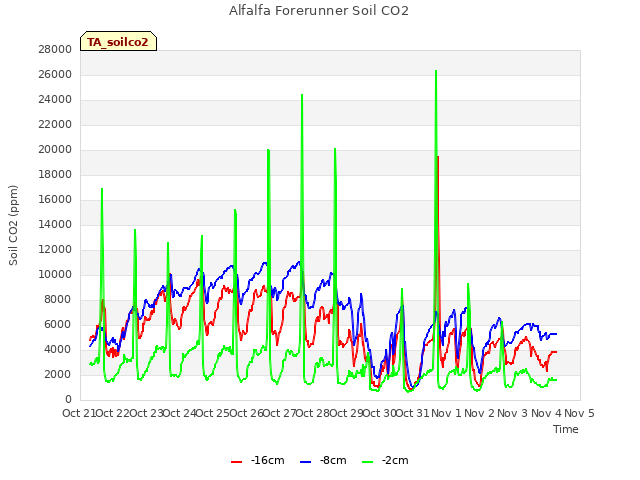The height and width of the screenshot is (480, 640).
Task: Click the Oct 31 x-axis date label
Action: 413,413
